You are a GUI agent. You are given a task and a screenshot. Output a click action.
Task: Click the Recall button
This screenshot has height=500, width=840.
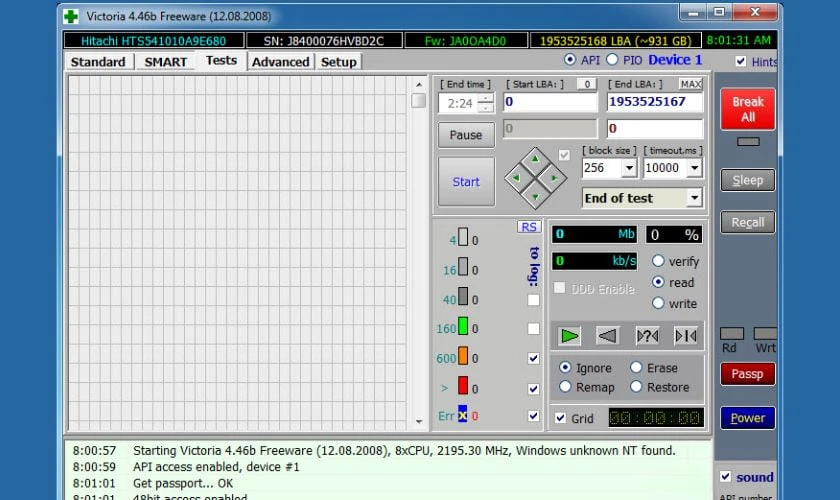point(748,222)
